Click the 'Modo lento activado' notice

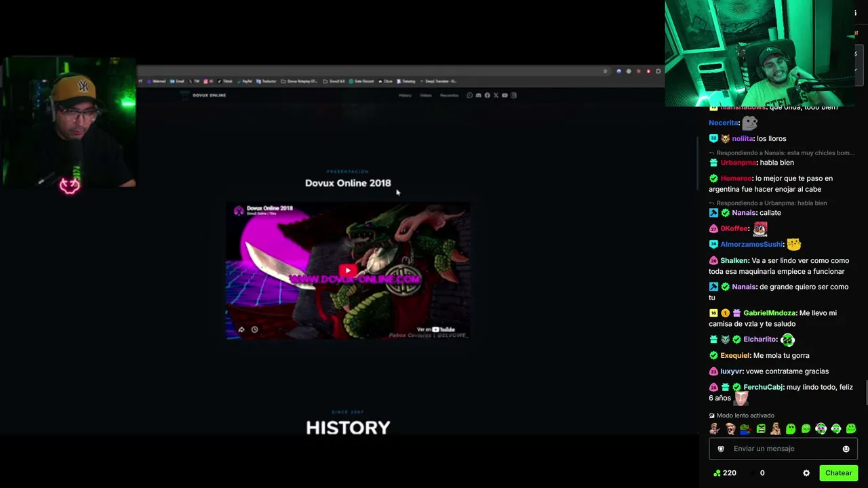(x=742, y=415)
